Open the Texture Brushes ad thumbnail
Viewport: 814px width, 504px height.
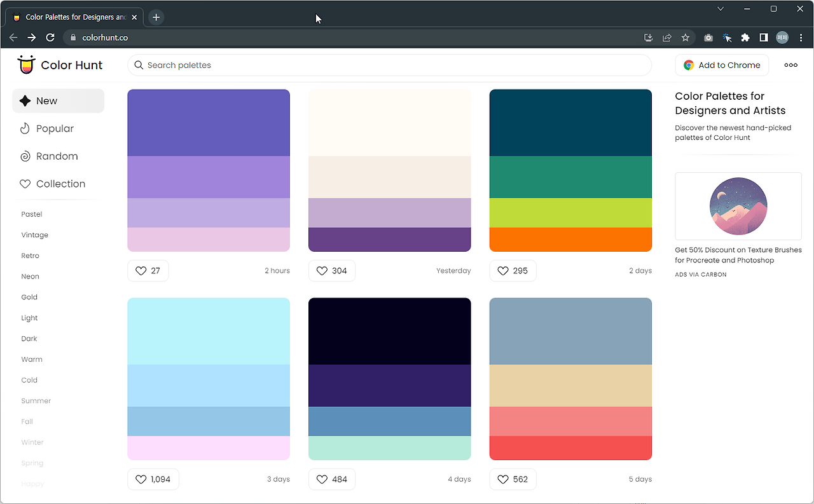738,206
